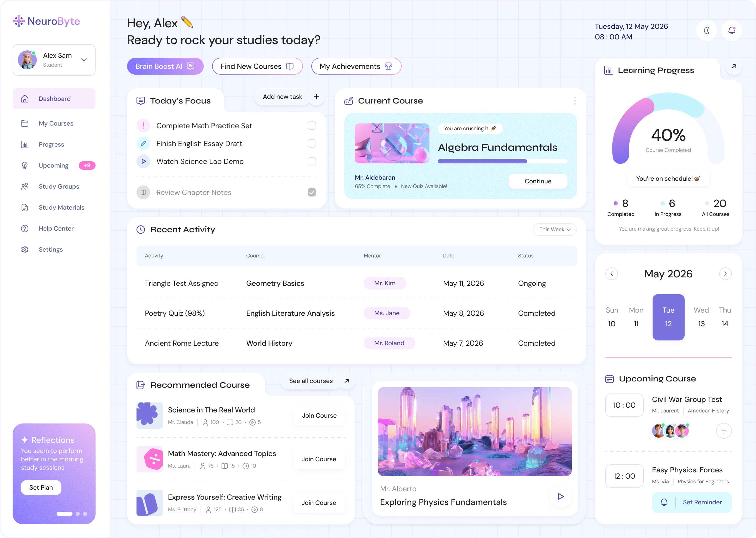Open My Courses in sidebar
Screen dimensions: 756x538
click(56, 123)
